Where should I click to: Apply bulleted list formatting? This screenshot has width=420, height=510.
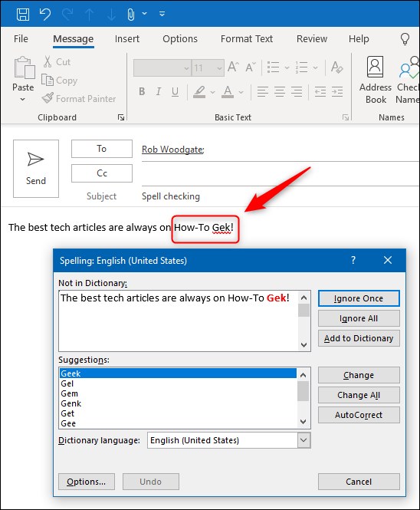pos(273,67)
